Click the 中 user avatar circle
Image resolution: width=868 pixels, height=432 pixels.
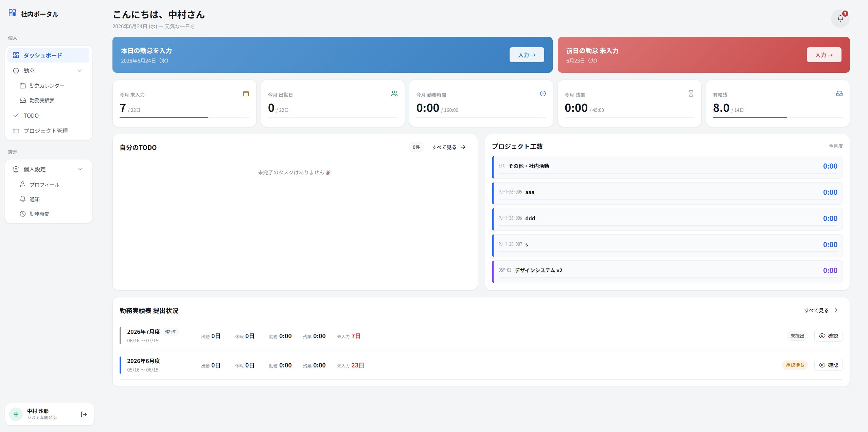tap(16, 414)
